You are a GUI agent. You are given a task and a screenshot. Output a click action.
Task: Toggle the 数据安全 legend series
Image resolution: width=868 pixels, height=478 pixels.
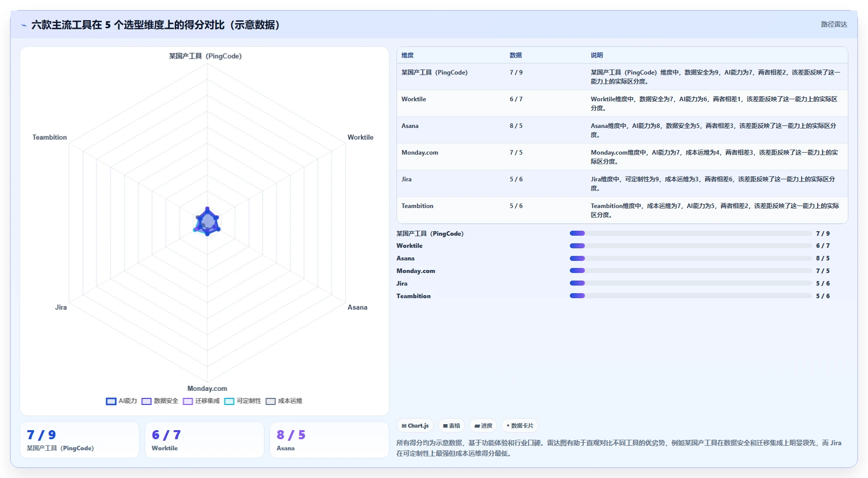160,401
